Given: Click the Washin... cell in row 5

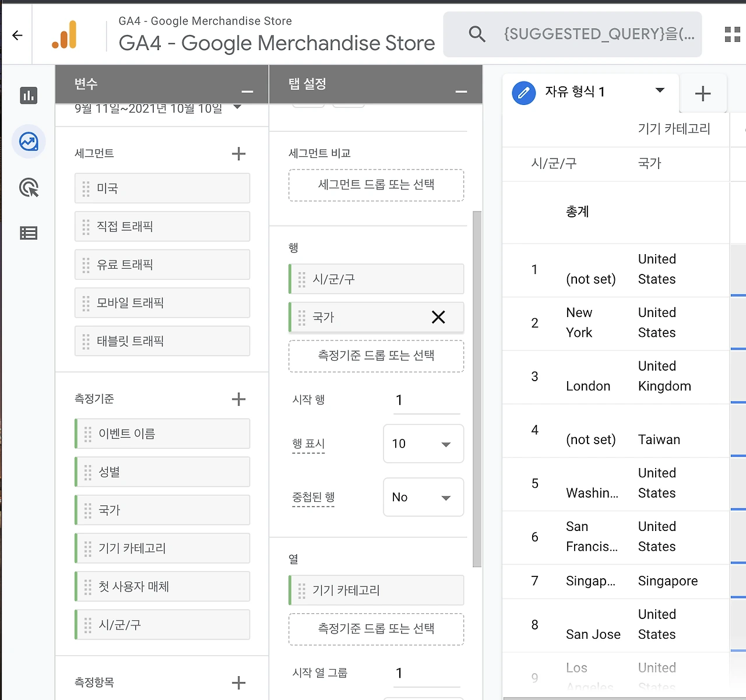Looking at the screenshot, I should [592, 494].
